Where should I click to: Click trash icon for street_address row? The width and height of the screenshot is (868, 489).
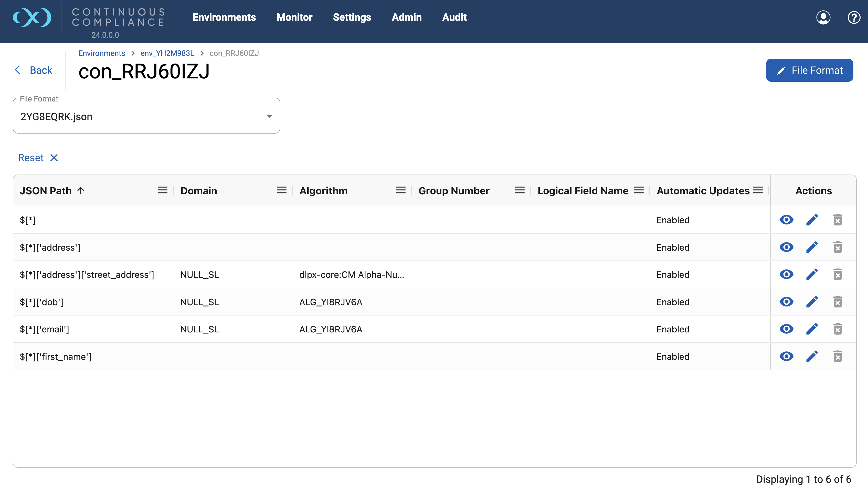pyautogui.click(x=838, y=274)
